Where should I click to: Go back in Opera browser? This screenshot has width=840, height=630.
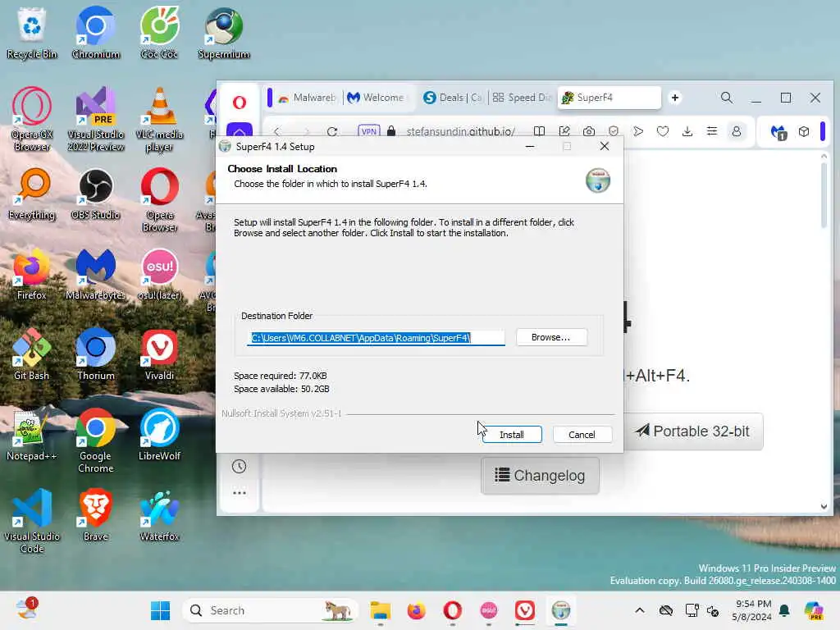pyautogui.click(x=277, y=131)
